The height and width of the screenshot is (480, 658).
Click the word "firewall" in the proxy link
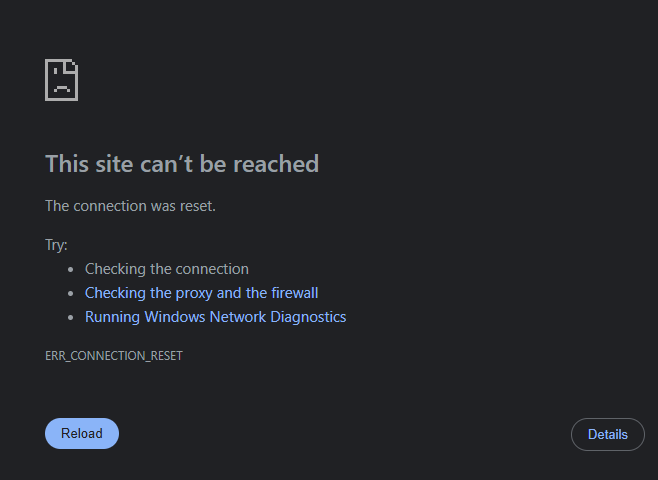[x=295, y=293]
